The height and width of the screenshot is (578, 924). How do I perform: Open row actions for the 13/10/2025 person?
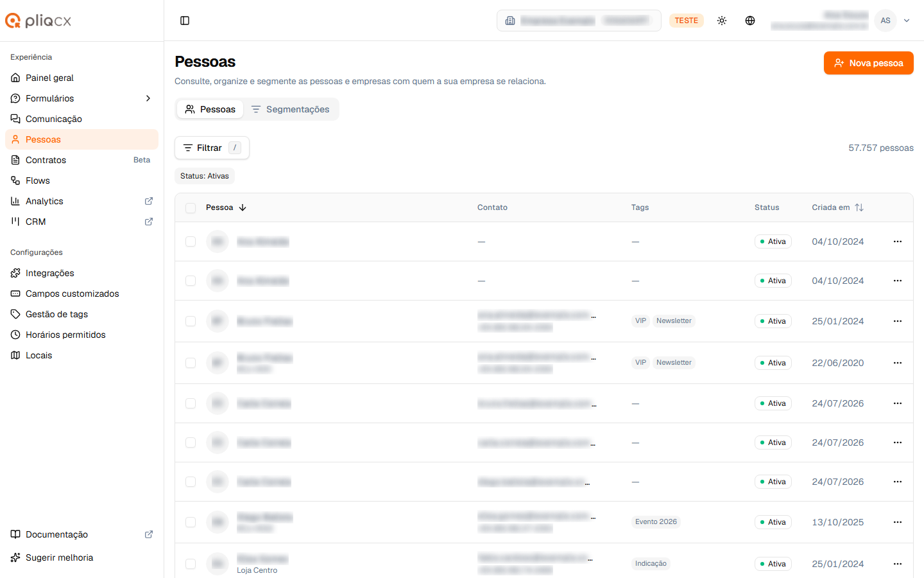(898, 522)
